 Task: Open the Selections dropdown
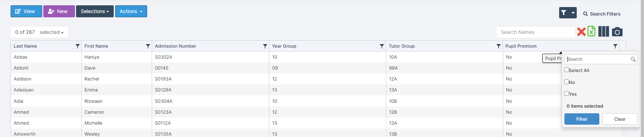tap(95, 11)
